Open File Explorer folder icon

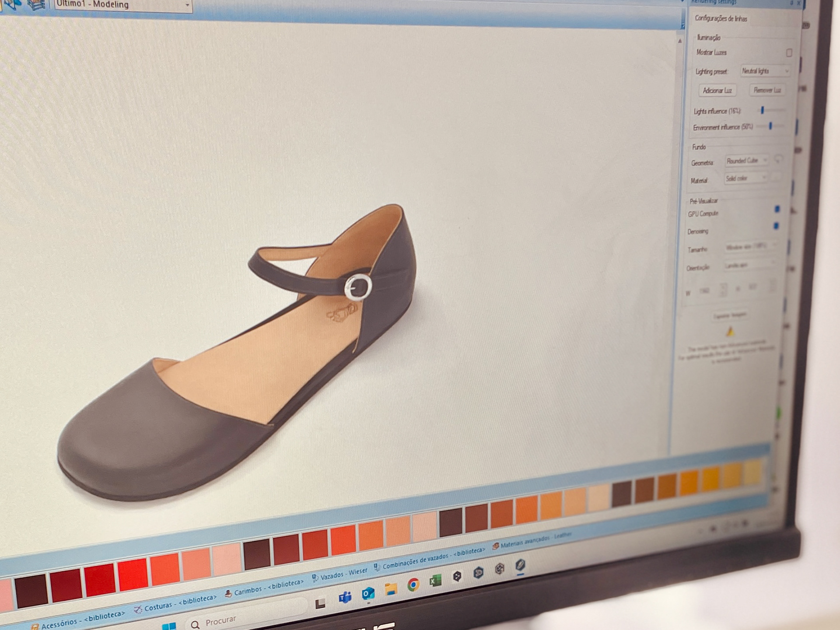391,589
